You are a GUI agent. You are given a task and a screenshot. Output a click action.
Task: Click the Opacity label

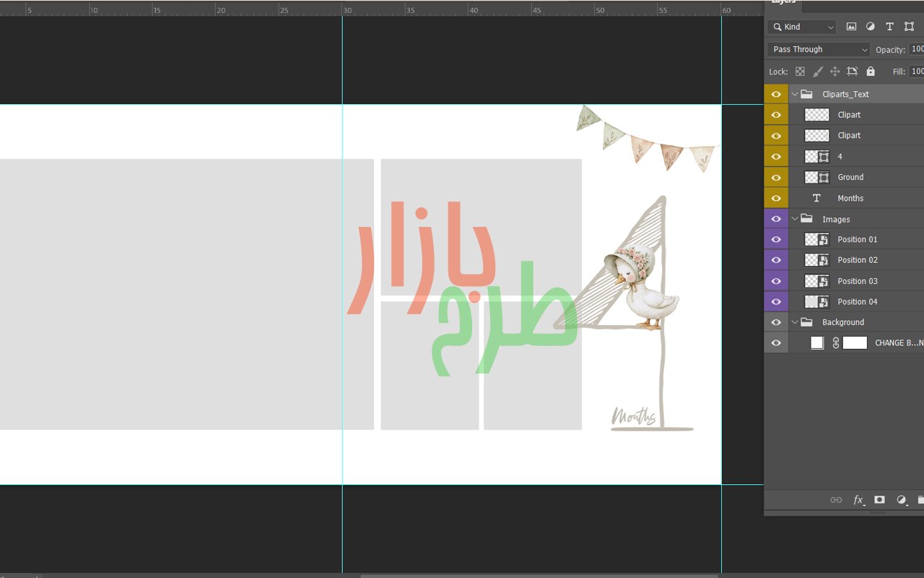click(890, 50)
